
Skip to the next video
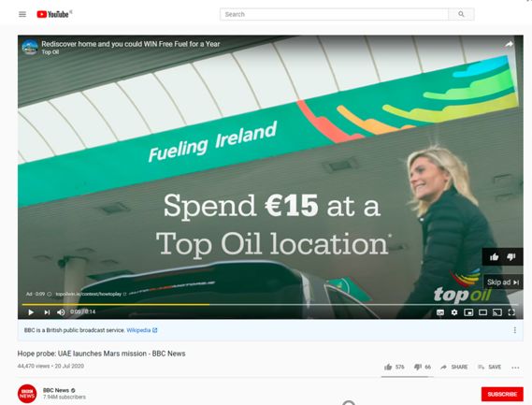pyautogui.click(x=47, y=312)
